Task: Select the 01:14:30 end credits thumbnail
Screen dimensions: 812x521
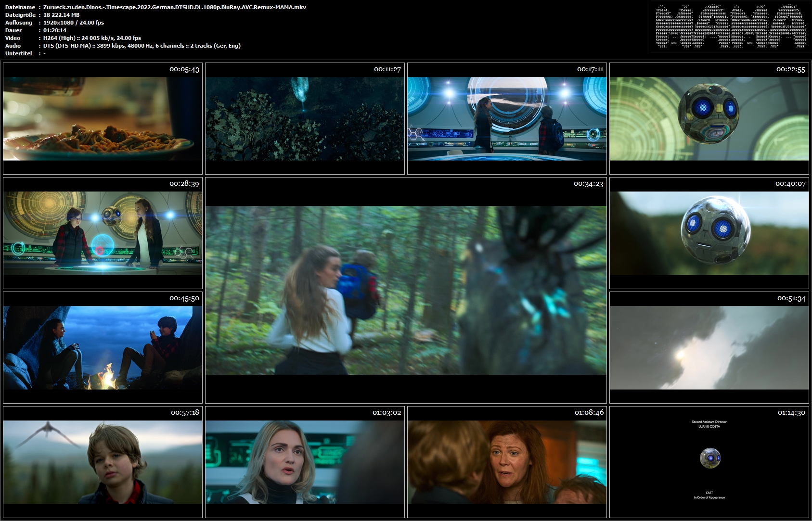Action: coord(709,462)
